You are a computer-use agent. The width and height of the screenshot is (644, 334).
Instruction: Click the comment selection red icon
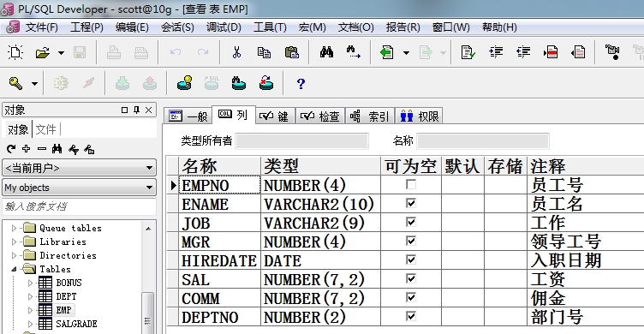coord(551,52)
